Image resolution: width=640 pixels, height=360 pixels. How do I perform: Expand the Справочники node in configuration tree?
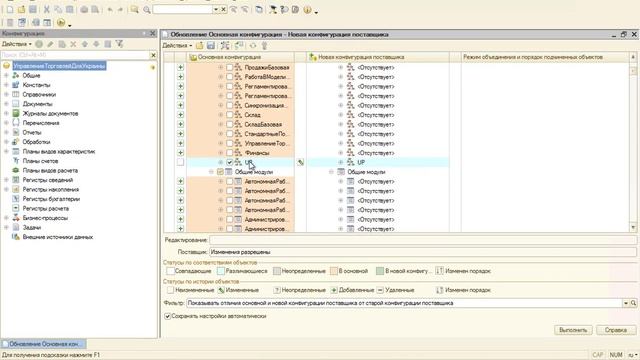coord(6,94)
